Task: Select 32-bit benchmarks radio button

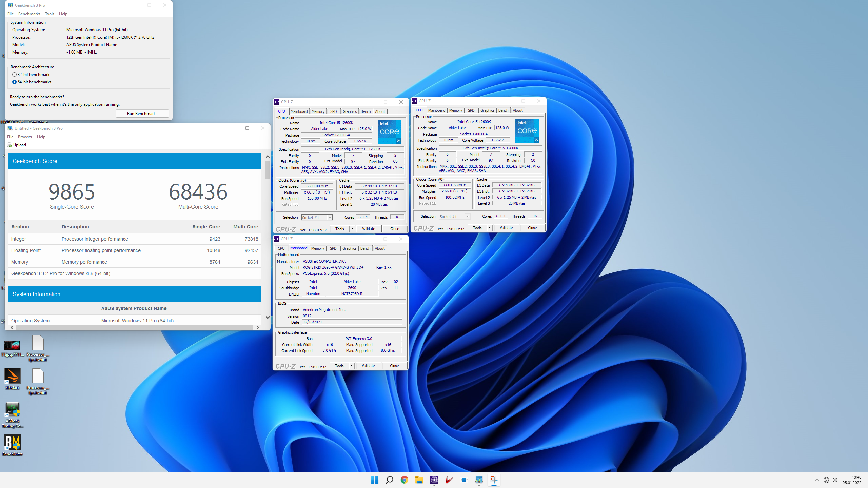Action: pyautogui.click(x=14, y=75)
